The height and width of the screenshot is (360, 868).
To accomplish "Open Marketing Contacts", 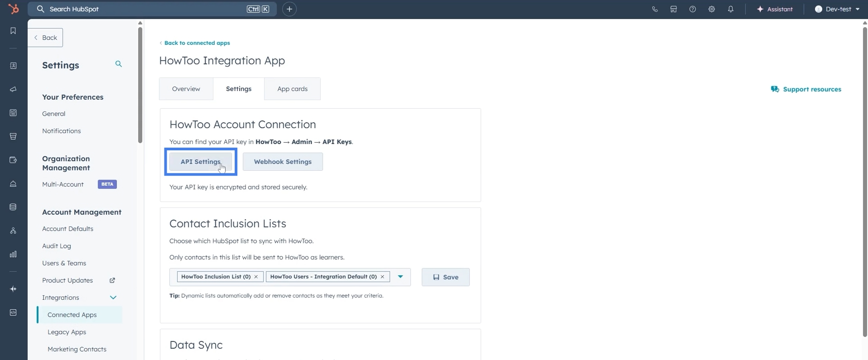I will (x=77, y=349).
